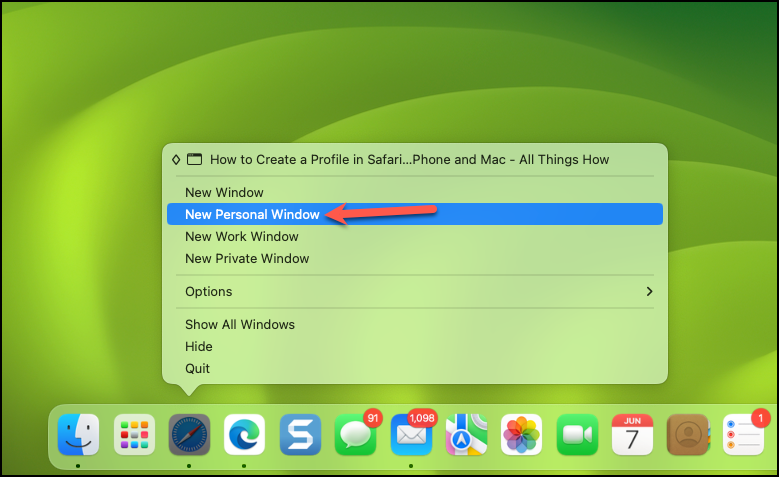Launch Maps from the Dock
The height and width of the screenshot is (477, 779).
click(466, 435)
